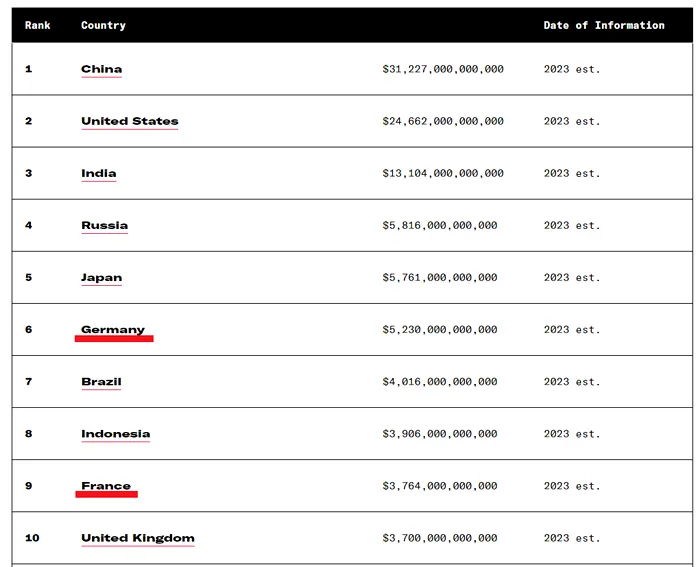Open the highlighted Germany link

tap(113, 329)
